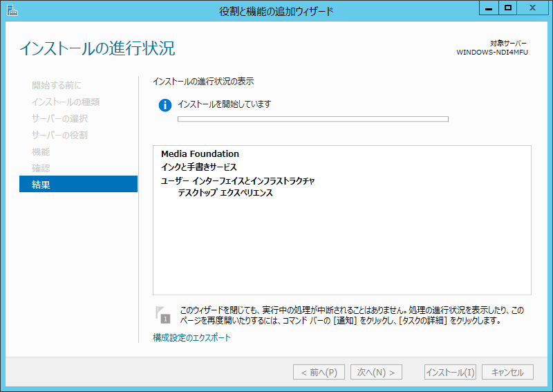Open the サーバーの選択 step
553x392 pixels.
[59, 118]
